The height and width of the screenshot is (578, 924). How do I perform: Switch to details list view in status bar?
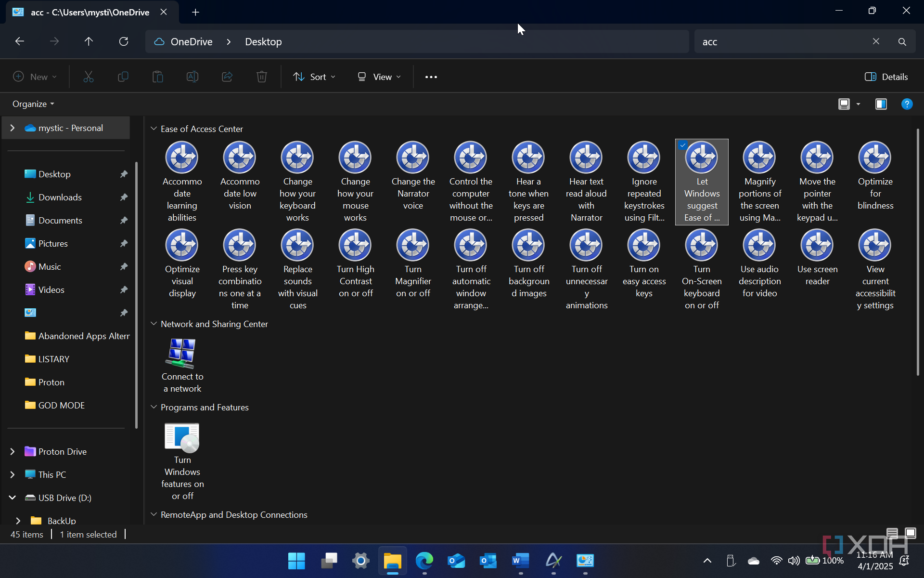pos(892,533)
